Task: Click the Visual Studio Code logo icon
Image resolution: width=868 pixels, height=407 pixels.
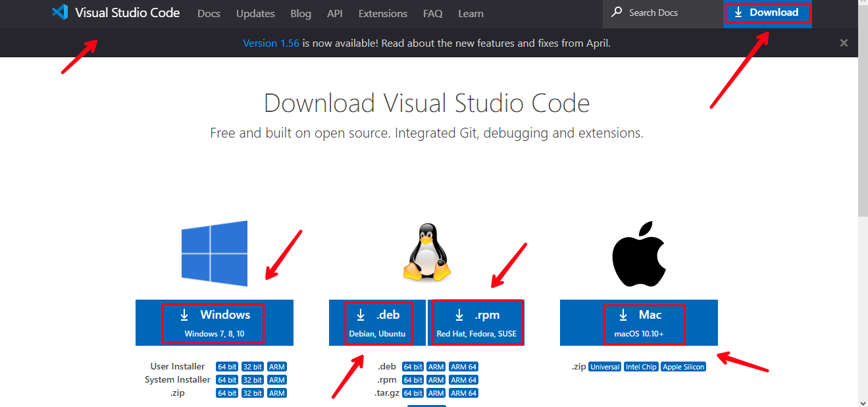Action: pyautogui.click(x=60, y=13)
